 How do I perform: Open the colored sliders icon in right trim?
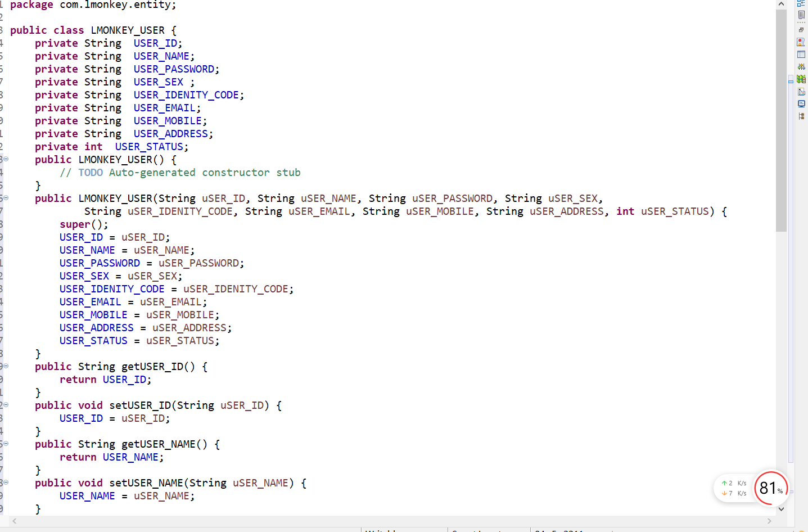coord(801,67)
